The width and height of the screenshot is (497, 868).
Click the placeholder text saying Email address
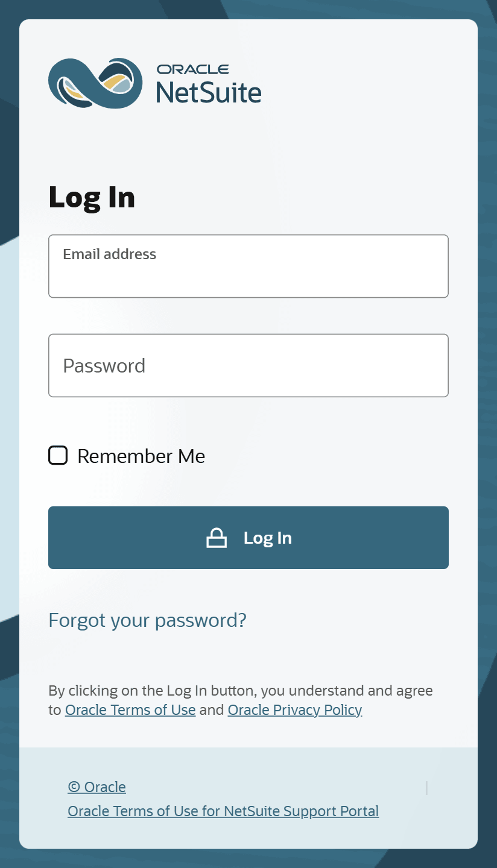click(x=110, y=254)
